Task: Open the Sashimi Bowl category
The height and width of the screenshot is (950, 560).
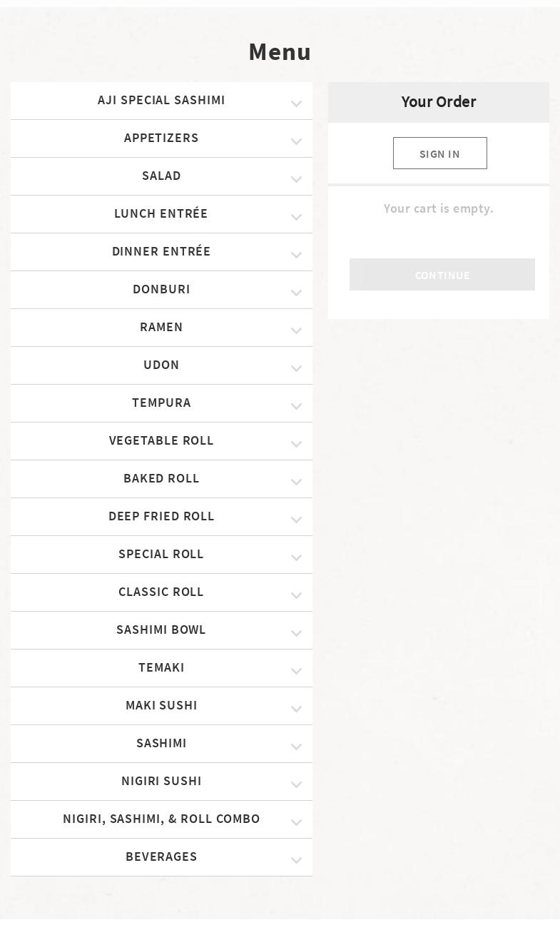Action: [161, 630]
